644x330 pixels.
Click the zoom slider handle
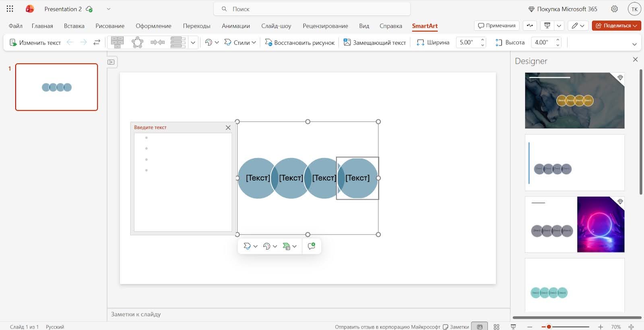pyautogui.click(x=549, y=327)
